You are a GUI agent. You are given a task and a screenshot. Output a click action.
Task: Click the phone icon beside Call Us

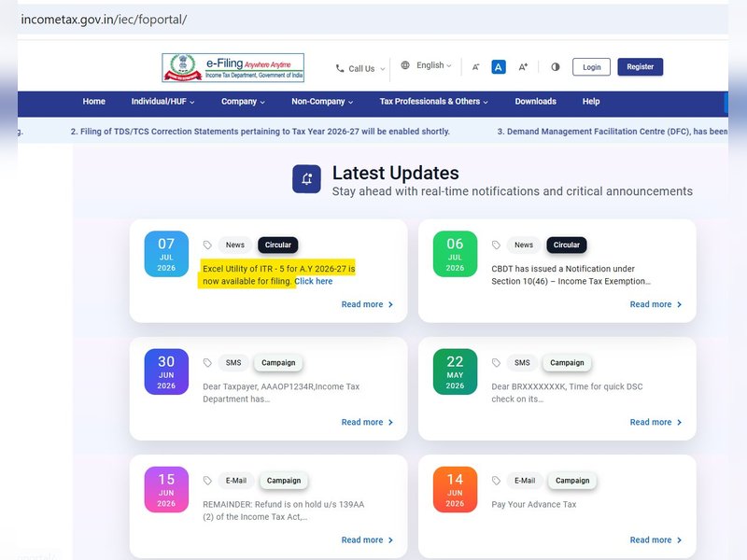pos(340,68)
